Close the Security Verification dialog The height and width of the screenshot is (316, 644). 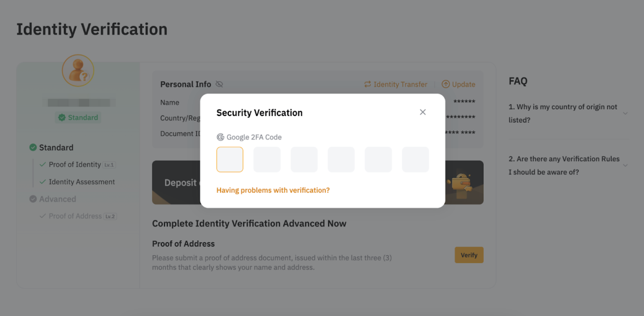tap(423, 112)
